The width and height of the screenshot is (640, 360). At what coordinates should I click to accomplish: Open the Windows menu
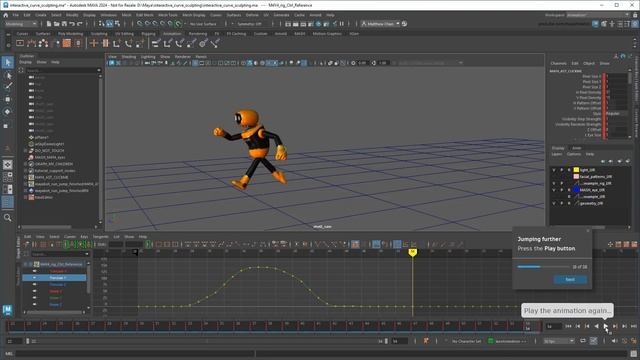point(109,15)
